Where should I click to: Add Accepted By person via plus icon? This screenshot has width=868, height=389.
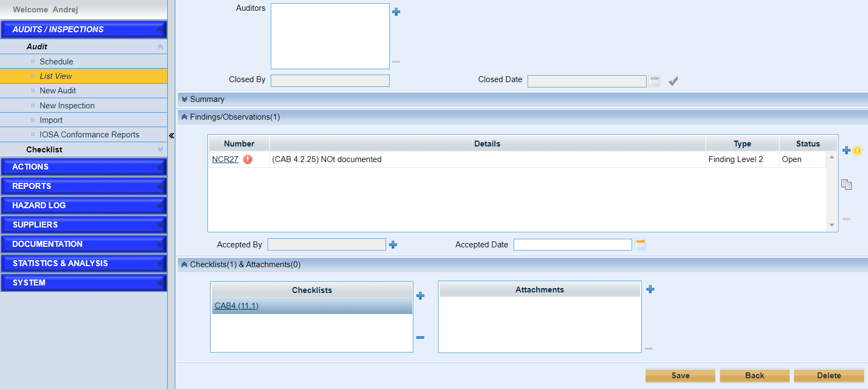pos(393,245)
